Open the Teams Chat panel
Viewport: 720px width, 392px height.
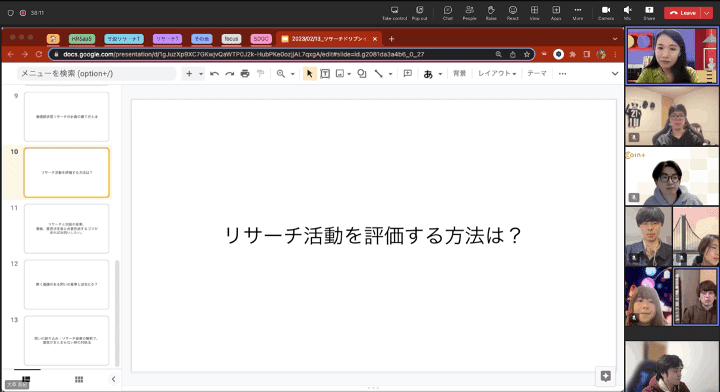tap(448, 13)
